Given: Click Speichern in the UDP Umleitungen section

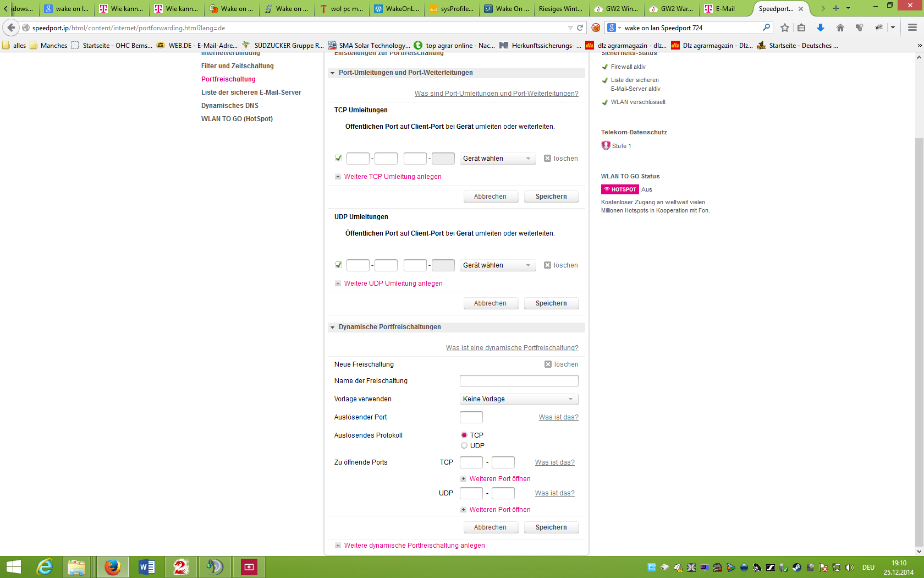Looking at the screenshot, I should pyautogui.click(x=551, y=303).
